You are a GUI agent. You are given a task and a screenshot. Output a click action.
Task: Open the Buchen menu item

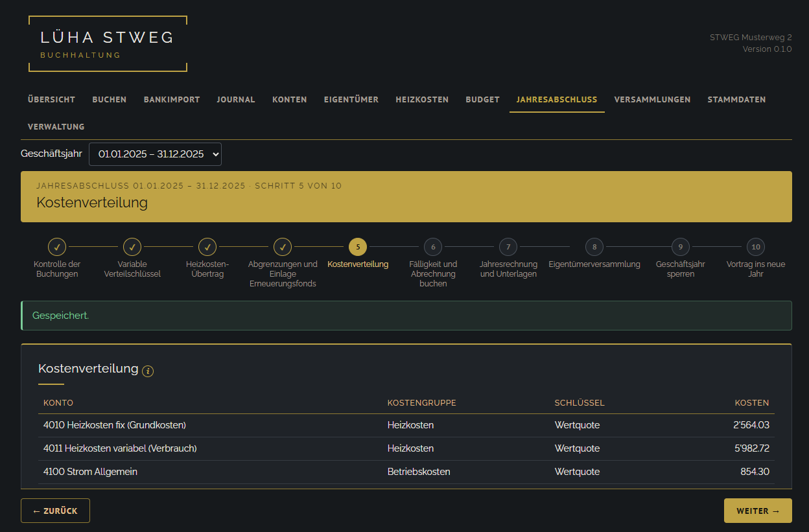[110, 100]
